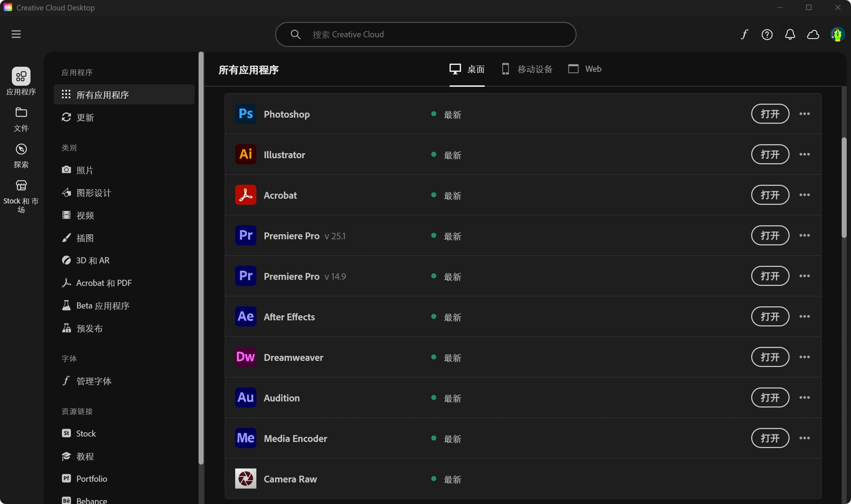Open Stock and Marketplace storefront icon
Viewport: 851px width, 504px height.
click(21, 185)
